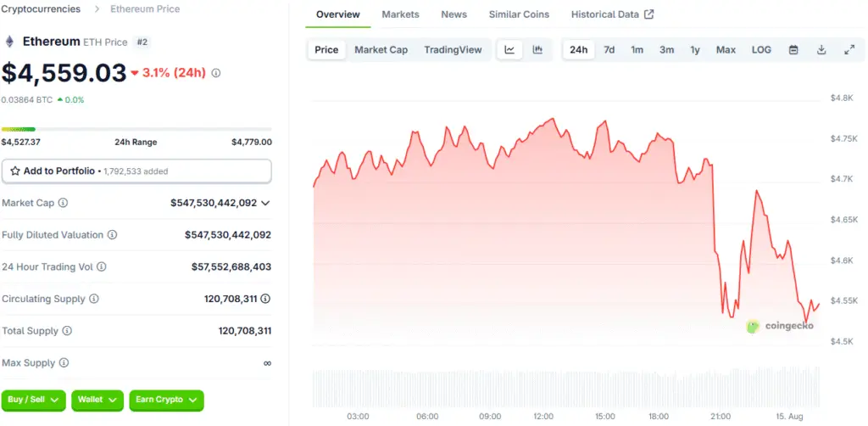
Task: Switch chart to Price mode
Action: pos(326,50)
